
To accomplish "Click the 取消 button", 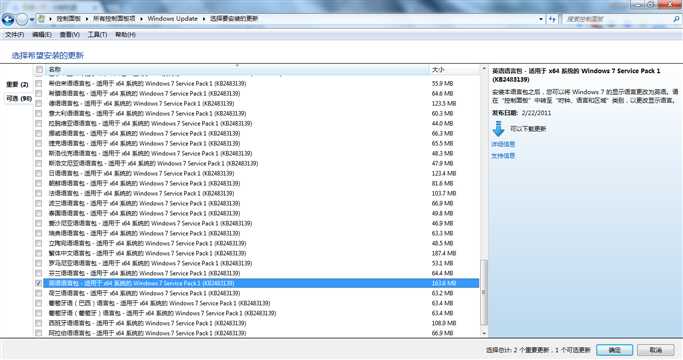I will pyautogui.click(x=656, y=350).
